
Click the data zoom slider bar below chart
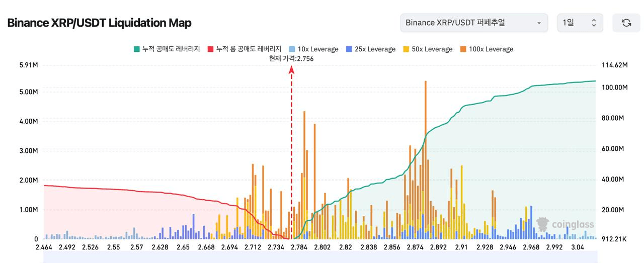(x=320, y=257)
